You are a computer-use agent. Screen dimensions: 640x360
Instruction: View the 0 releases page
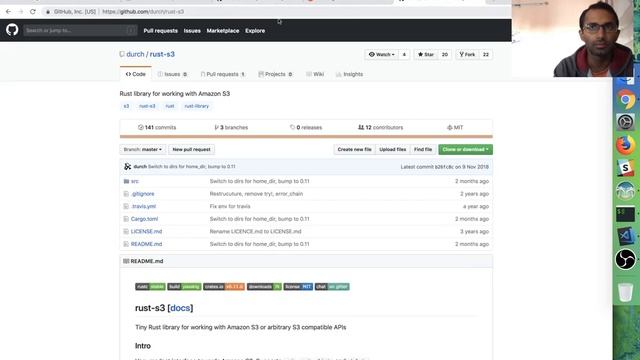pos(306,127)
